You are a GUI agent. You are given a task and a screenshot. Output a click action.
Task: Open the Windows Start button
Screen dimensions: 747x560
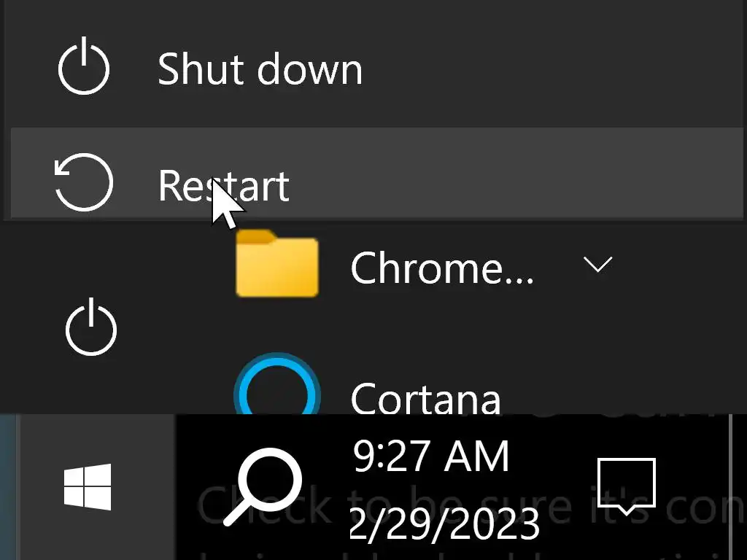[x=88, y=487]
